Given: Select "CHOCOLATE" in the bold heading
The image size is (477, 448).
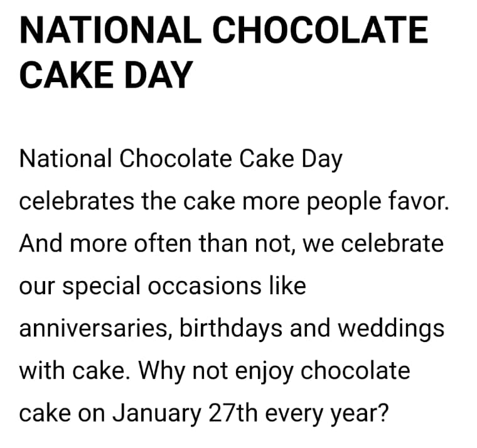Looking at the screenshot, I should [x=325, y=30].
